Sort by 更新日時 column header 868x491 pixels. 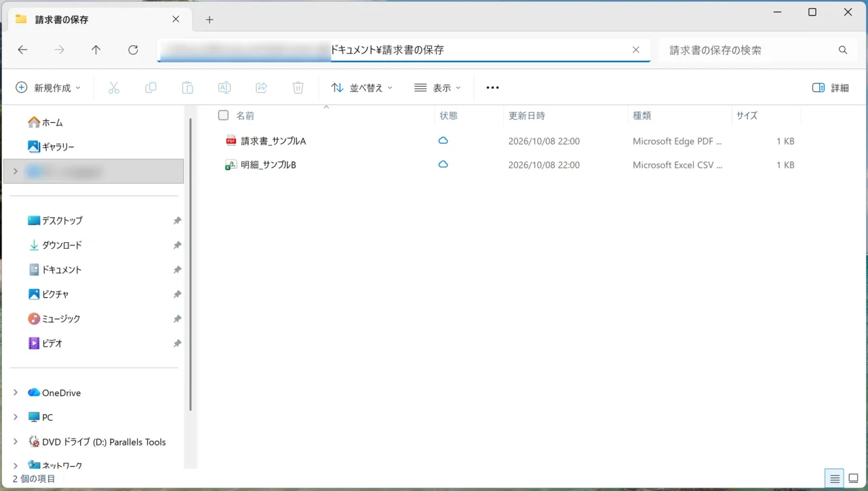pos(527,115)
